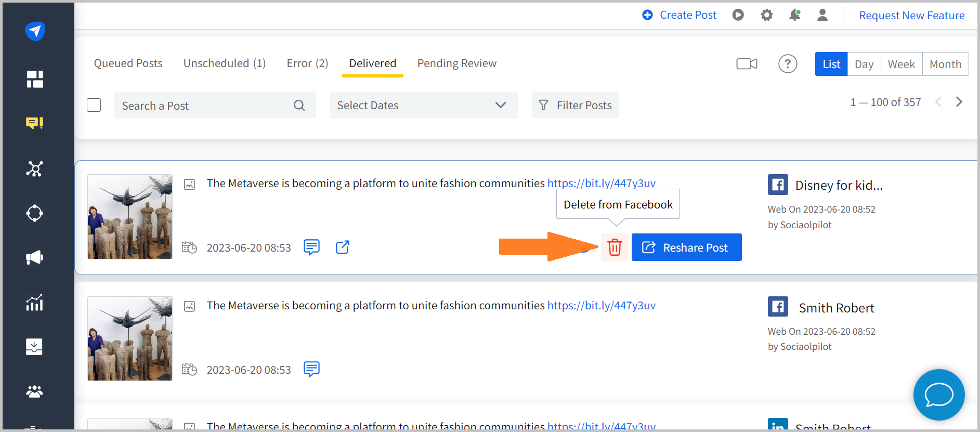Click the megaphone icon in sidebar
Viewport: 980px width, 432px height.
[35, 258]
